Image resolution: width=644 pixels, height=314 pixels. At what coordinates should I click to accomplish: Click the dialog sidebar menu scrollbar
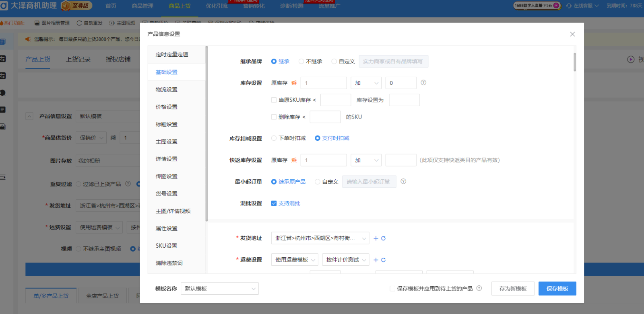[x=206, y=133]
